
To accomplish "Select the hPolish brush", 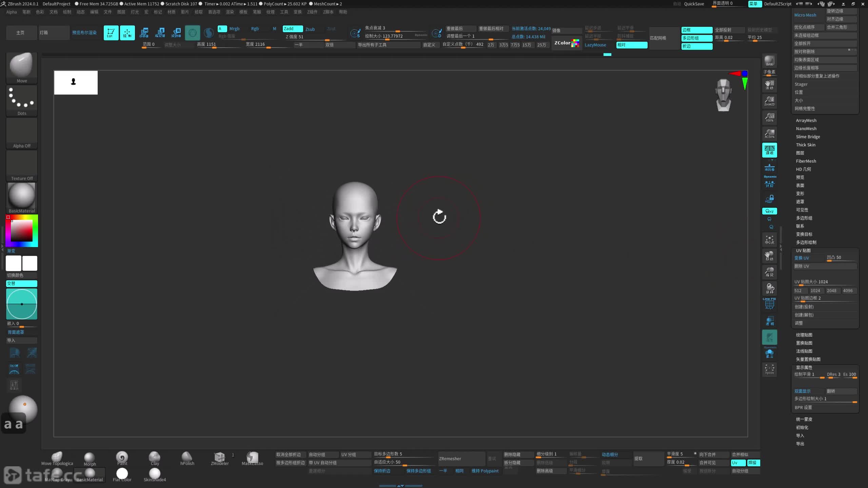I will [x=187, y=459].
